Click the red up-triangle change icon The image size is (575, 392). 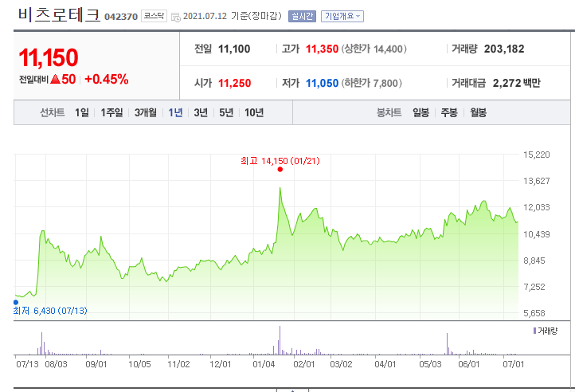[56, 79]
